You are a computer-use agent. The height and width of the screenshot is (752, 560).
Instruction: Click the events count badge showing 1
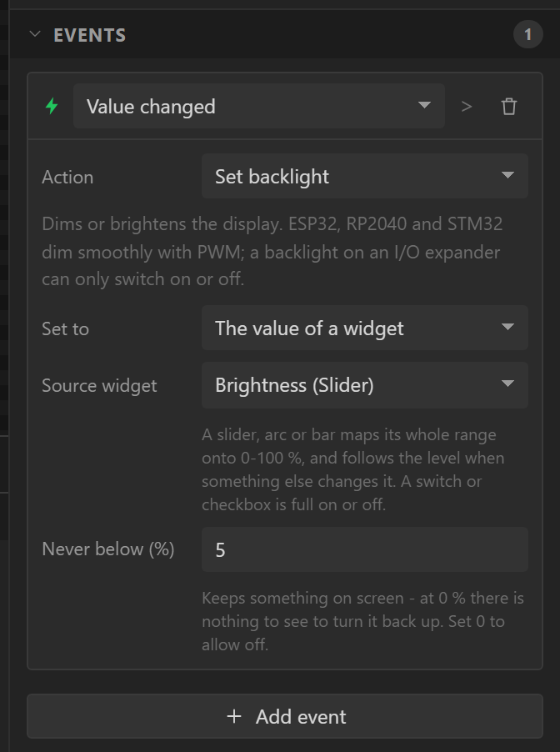[527, 34]
